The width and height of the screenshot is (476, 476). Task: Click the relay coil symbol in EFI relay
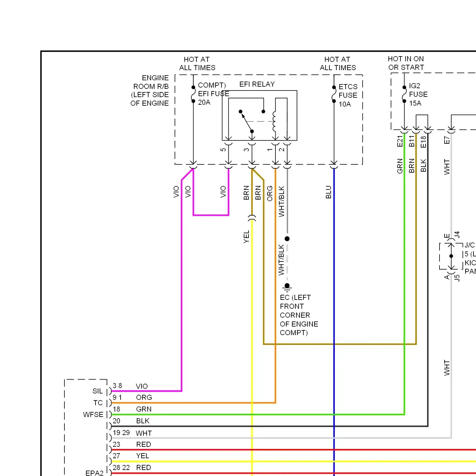click(x=274, y=121)
